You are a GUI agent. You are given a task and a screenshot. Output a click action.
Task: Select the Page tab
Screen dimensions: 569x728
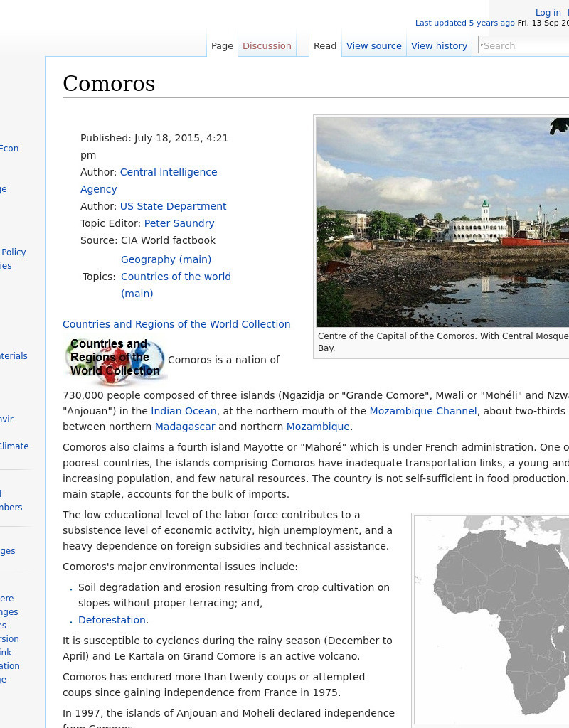tap(222, 45)
